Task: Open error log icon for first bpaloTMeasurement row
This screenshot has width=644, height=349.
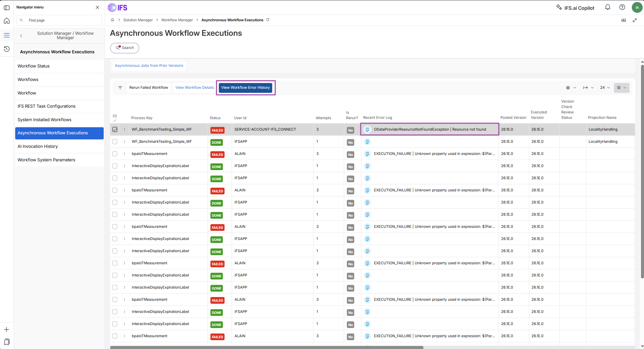Action: point(367,154)
